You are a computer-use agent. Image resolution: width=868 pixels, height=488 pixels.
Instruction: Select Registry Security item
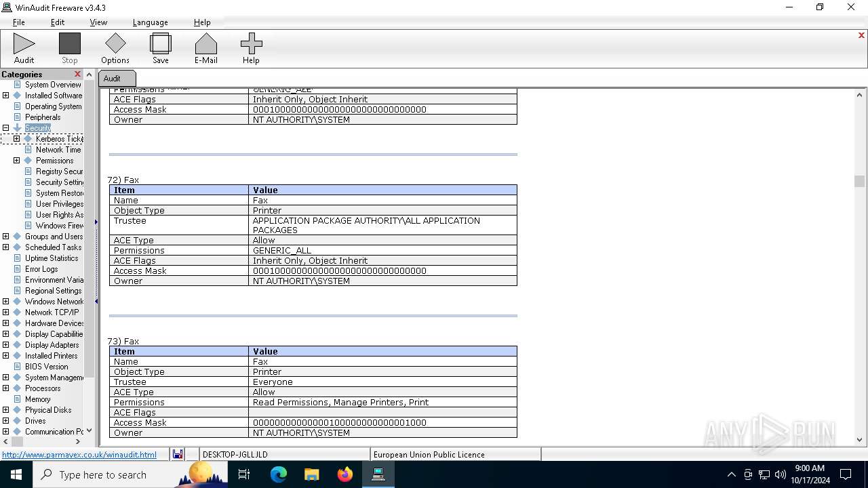60,171
